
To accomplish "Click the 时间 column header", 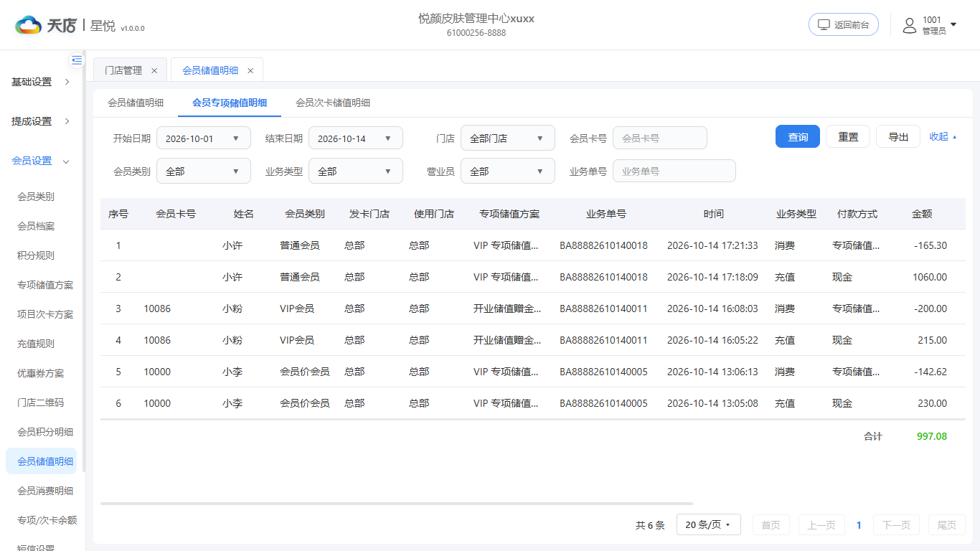I will click(x=714, y=214).
